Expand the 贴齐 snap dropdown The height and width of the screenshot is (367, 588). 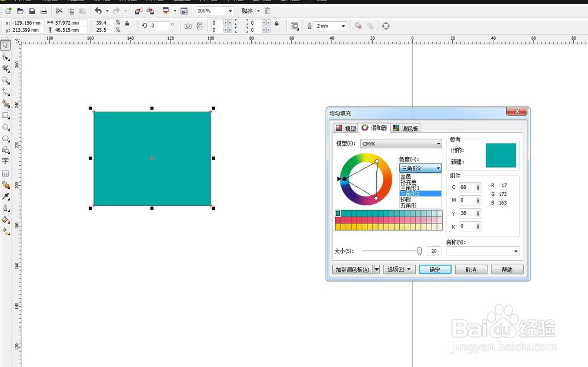pyautogui.click(x=258, y=11)
